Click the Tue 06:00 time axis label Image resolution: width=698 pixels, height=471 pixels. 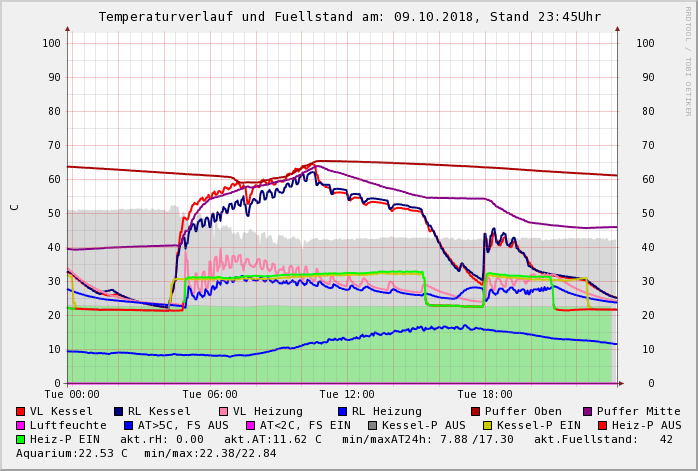pyautogui.click(x=210, y=395)
